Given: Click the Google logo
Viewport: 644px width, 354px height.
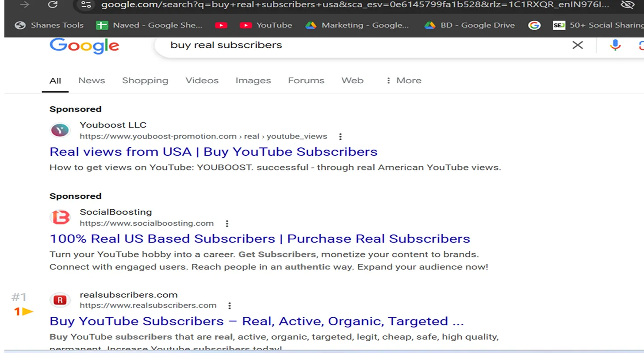Looking at the screenshot, I should click(x=84, y=46).
